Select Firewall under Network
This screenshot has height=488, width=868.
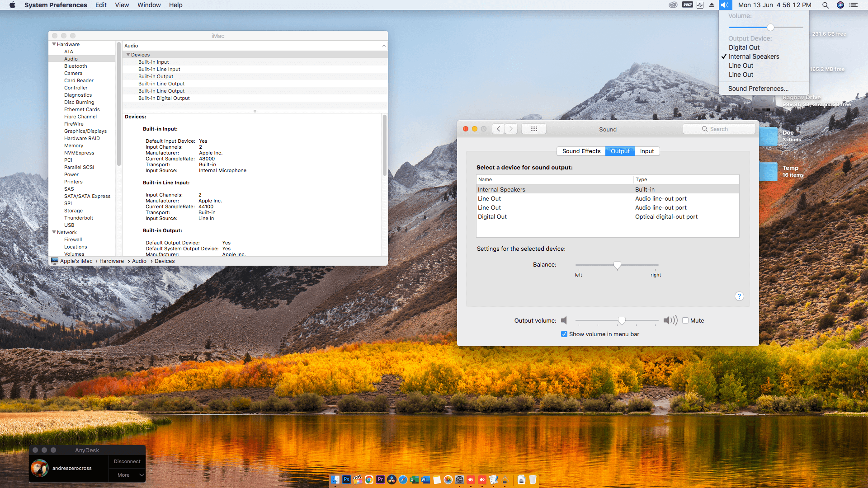[x=73, y=239]
